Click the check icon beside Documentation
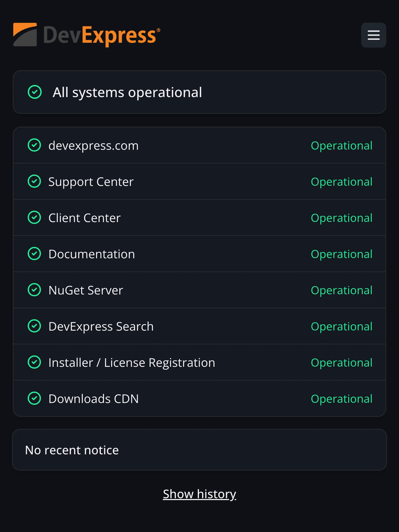 point(34,254)
